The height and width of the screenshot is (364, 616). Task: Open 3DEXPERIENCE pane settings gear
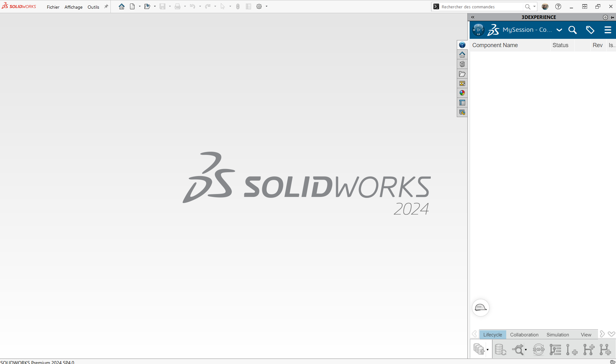605,17
